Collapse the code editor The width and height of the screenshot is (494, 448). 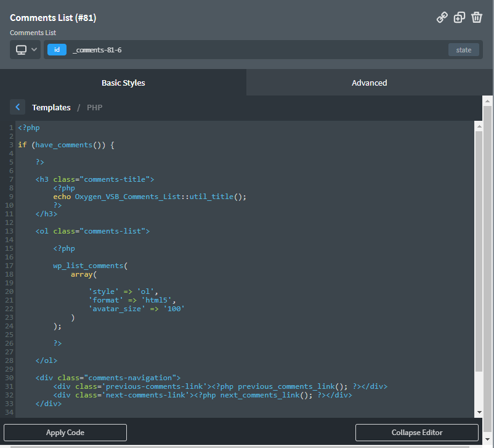coord(417,432)
